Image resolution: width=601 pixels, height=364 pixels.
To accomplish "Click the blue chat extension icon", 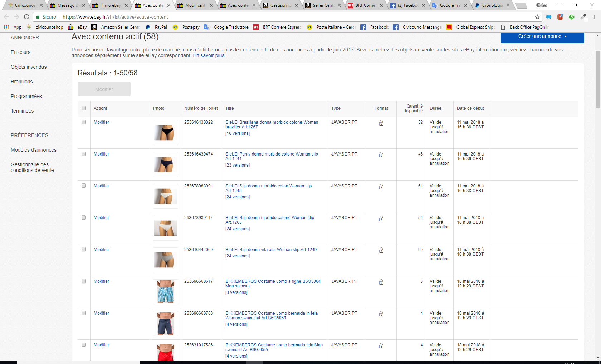I will point(549,17).
